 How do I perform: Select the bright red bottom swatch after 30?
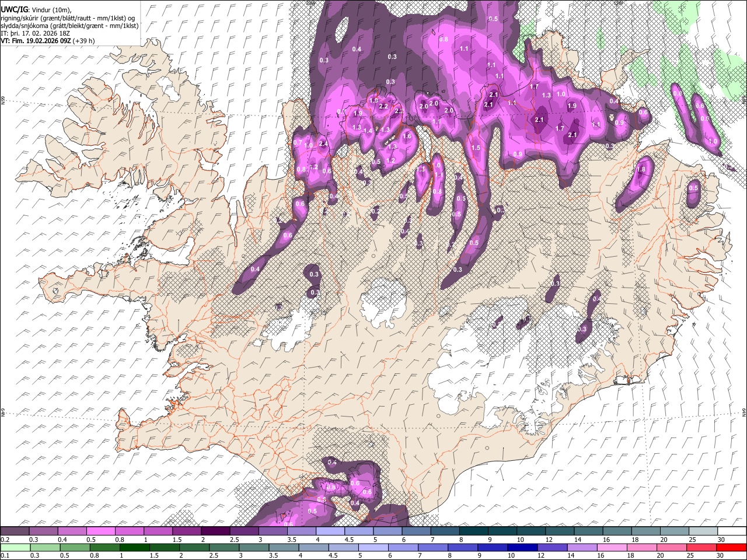point(731,547)
